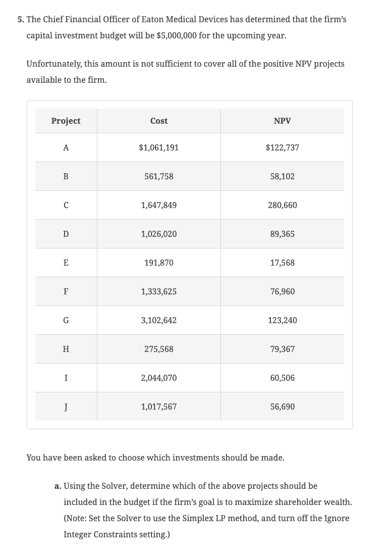392x557 pixels.
Task: Select Project G's cost of 3,102,642
Action: coord(159,320)
